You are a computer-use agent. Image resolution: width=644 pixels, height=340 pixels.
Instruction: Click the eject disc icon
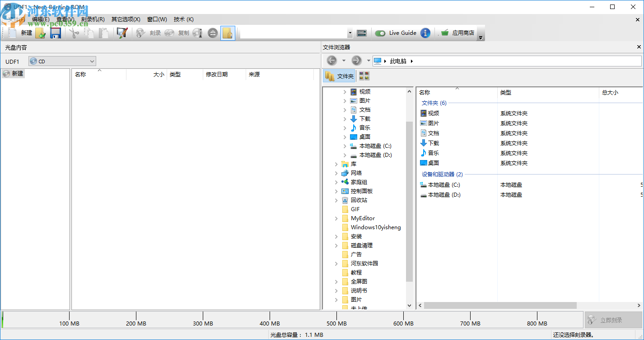click(x=213, y=33)
